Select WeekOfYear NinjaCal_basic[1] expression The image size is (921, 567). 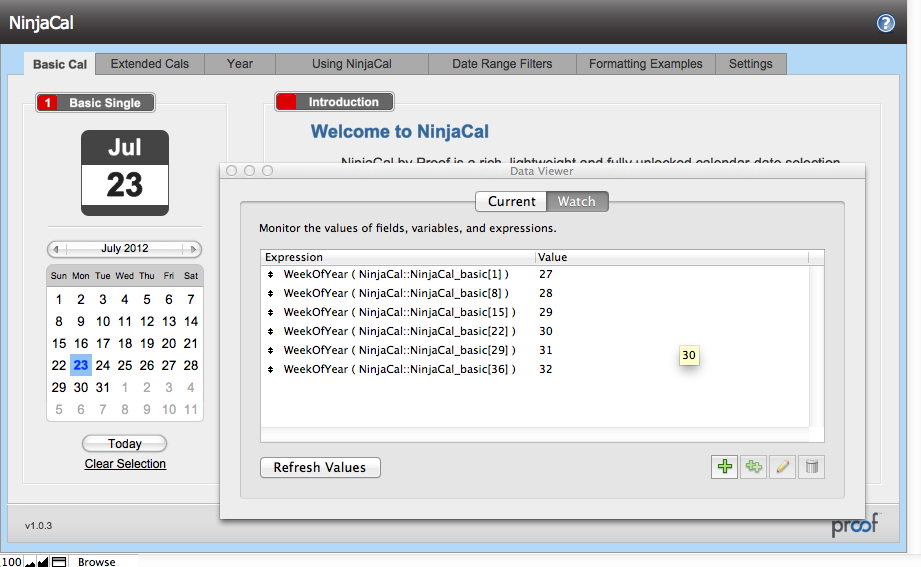396,274
